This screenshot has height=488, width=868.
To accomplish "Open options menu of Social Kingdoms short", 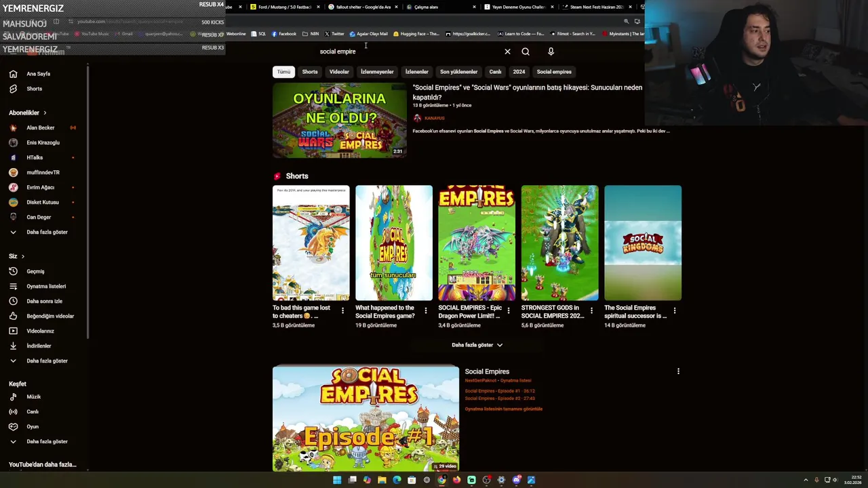I will tap(674, 310).
